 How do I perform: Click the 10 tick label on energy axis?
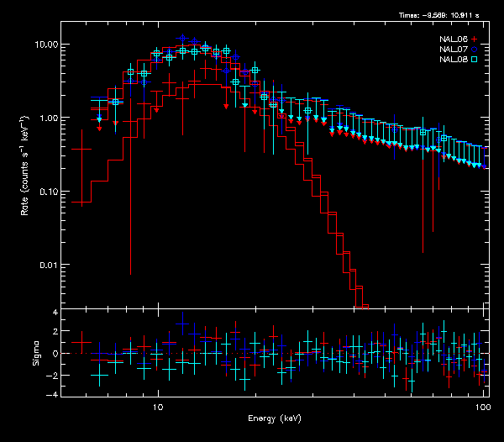pyautogui.click(x=157, y=406)
